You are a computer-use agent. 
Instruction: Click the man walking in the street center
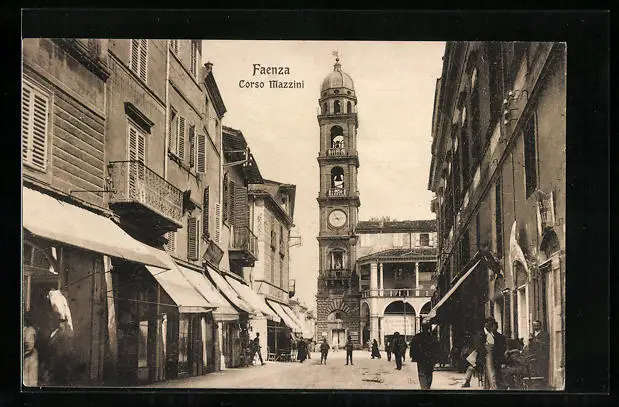[424, 356]
